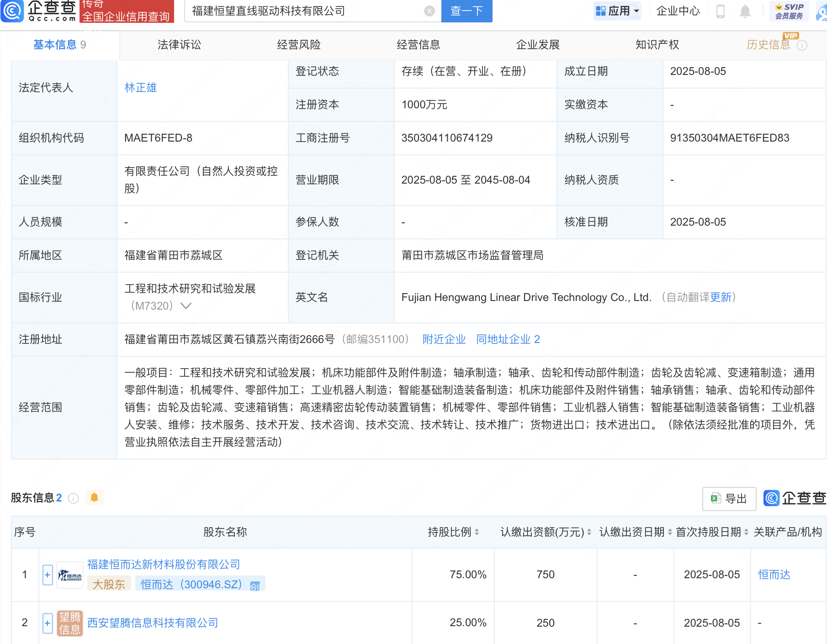Image resolution: width=827 pixels, height=644 pixels.
Task: Open the 历史信息 VIP tab
Action: (x=769, y=45)
